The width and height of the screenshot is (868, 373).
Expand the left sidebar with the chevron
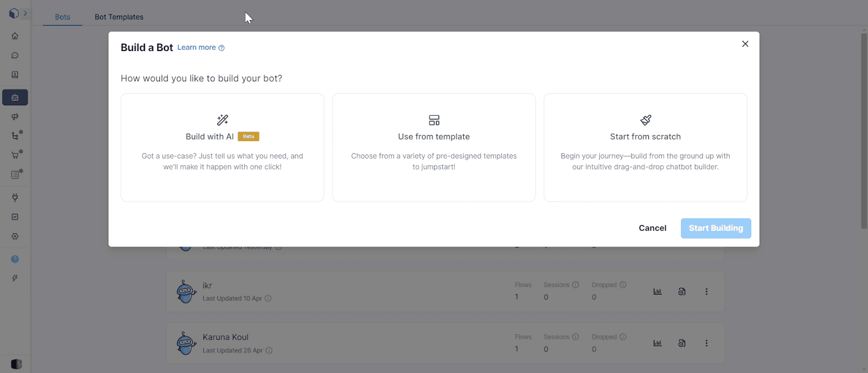(x=25, y=13)
